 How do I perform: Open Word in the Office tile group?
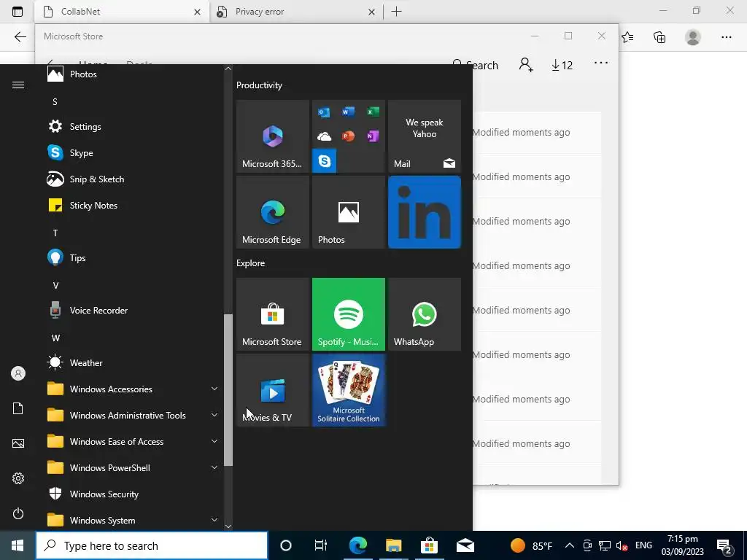tap(348, 112)
